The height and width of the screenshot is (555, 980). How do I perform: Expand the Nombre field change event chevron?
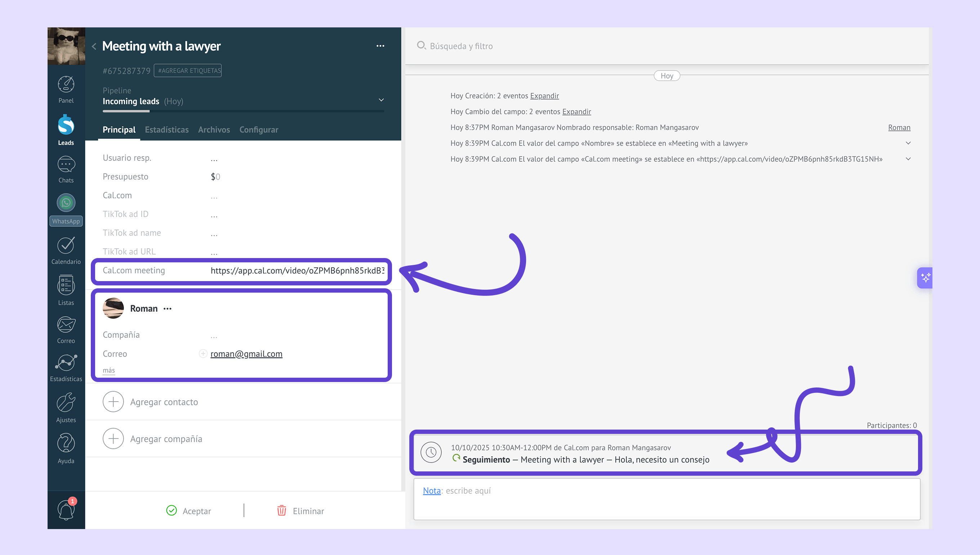(x=908, y=143)
